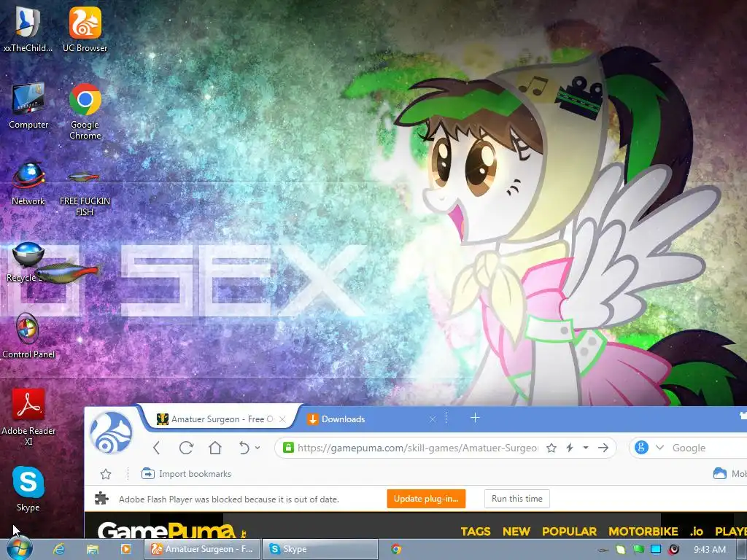
Task: Select the FREE FUCKIN FISH desktop icon
Action: (85, 192)
